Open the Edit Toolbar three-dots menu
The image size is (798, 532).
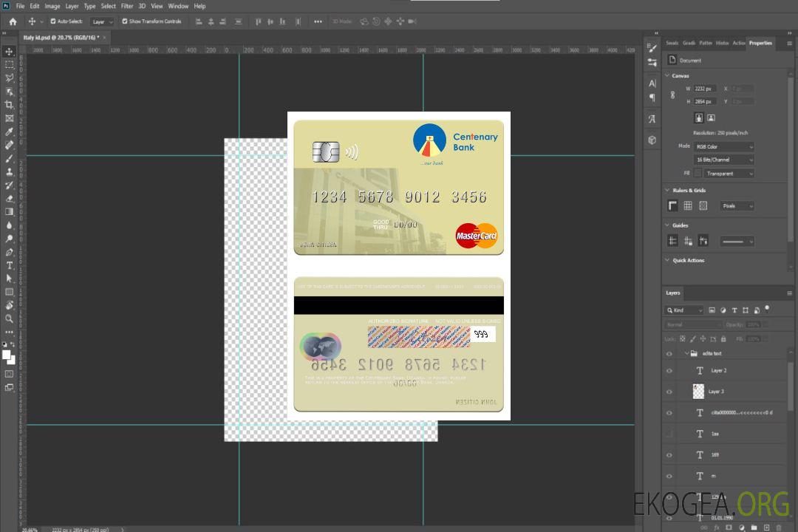click(9, 332)
